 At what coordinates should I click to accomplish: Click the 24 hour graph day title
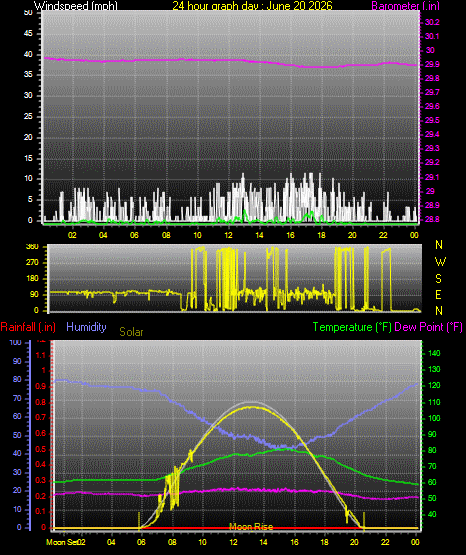(x=252, y=5)
